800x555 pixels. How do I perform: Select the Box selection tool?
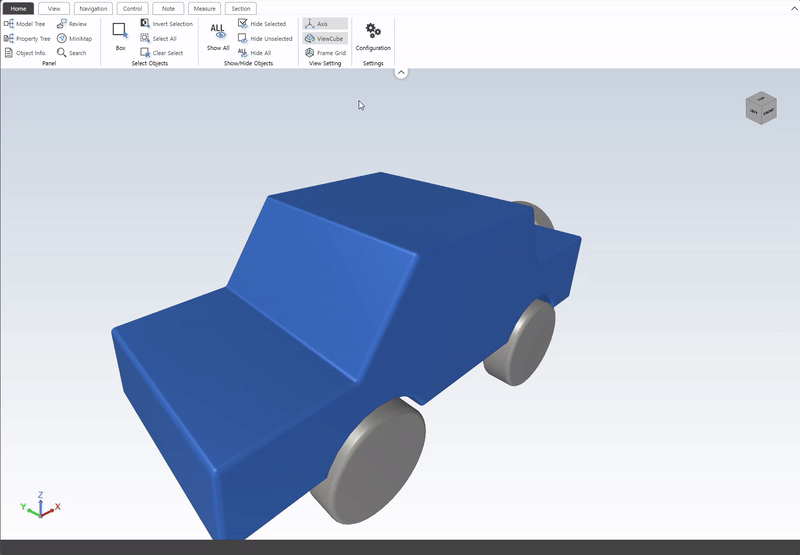point(120,36)
